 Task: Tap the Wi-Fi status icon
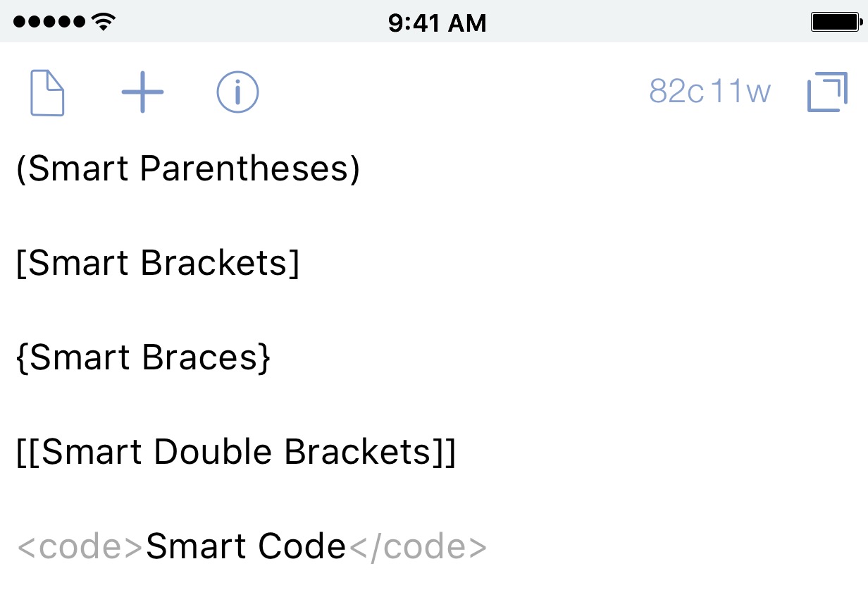tap(104, 22)
